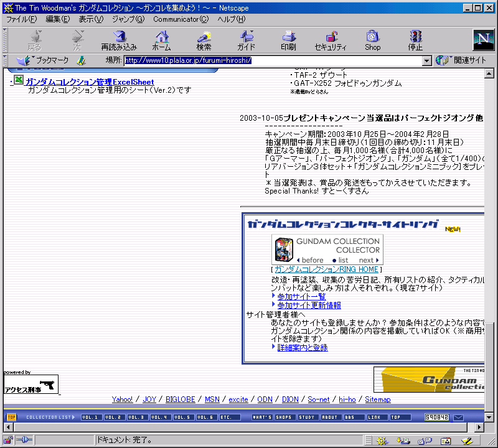The width and height of the screenshot is (498, 448).
Task: Collapse the location toolbar grip handle
Action: (5, 60)
